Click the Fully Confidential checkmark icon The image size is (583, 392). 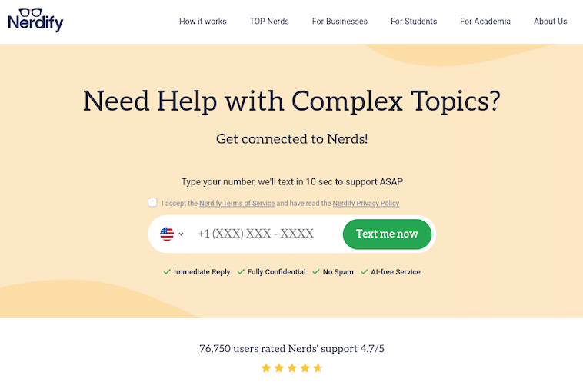pos(241,272)
